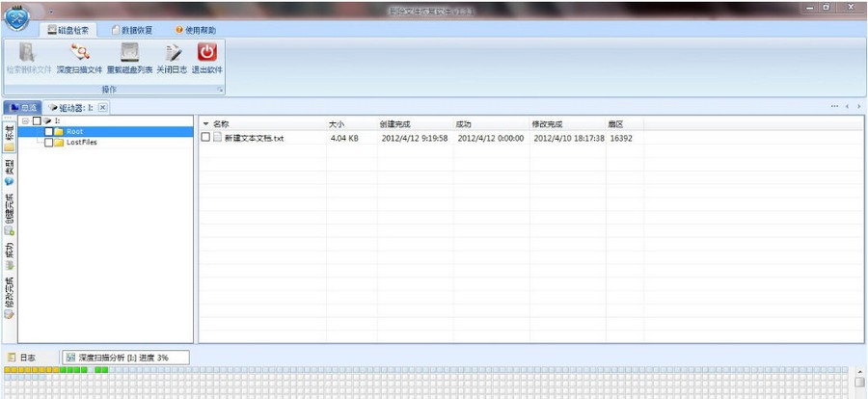The image size is (868, 399).
Task: Click the yellow blocks in sector map
Action: 32,370
